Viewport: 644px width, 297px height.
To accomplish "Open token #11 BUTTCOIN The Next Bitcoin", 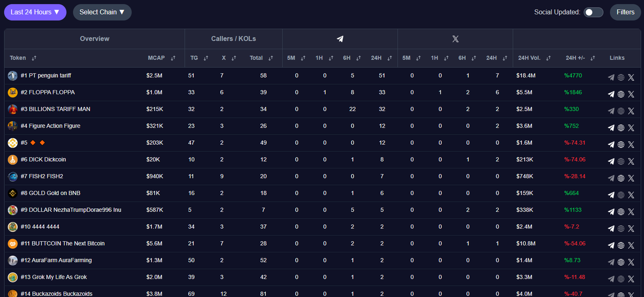I will [63, 243].
